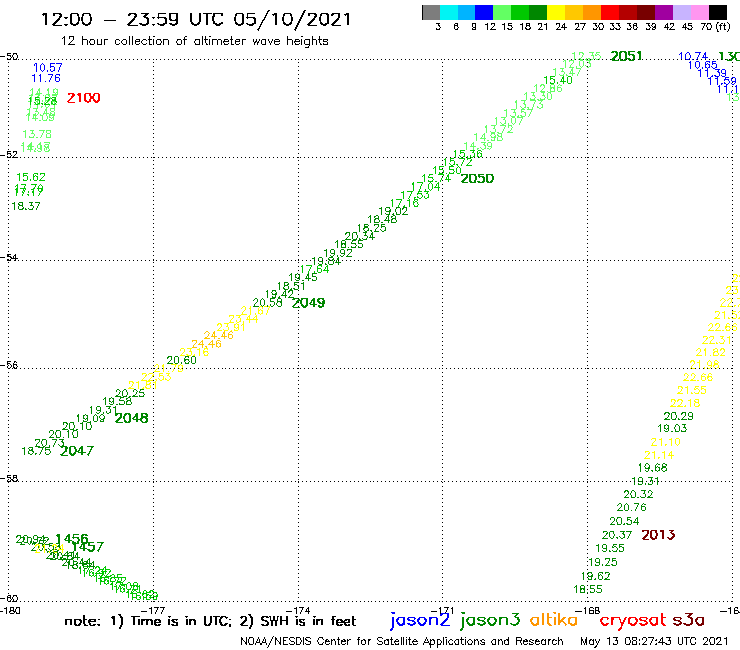740x650 pixels.
Task: Select the green time marker 2048
Action: coord(132,418)
